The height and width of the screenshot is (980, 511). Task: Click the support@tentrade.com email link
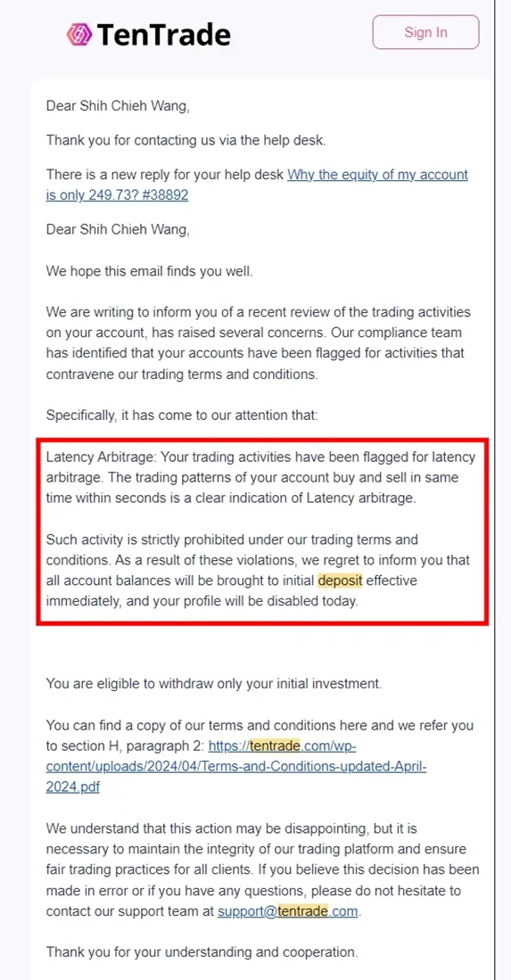[288, 910]
